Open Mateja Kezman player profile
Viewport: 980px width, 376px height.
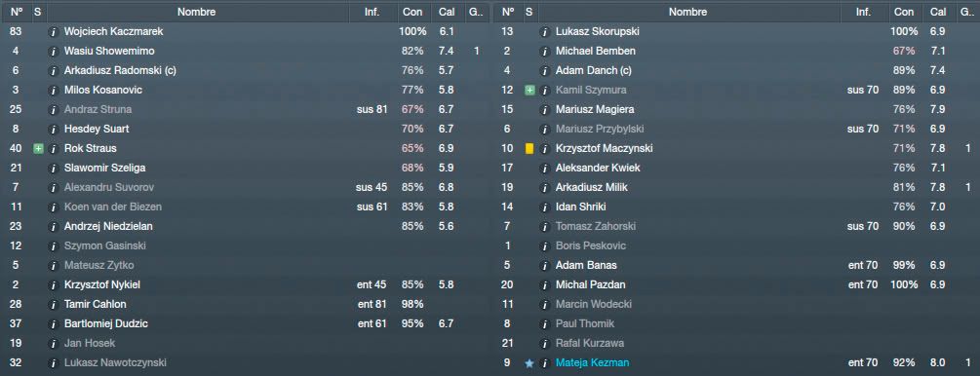click(x=592, y=363)
